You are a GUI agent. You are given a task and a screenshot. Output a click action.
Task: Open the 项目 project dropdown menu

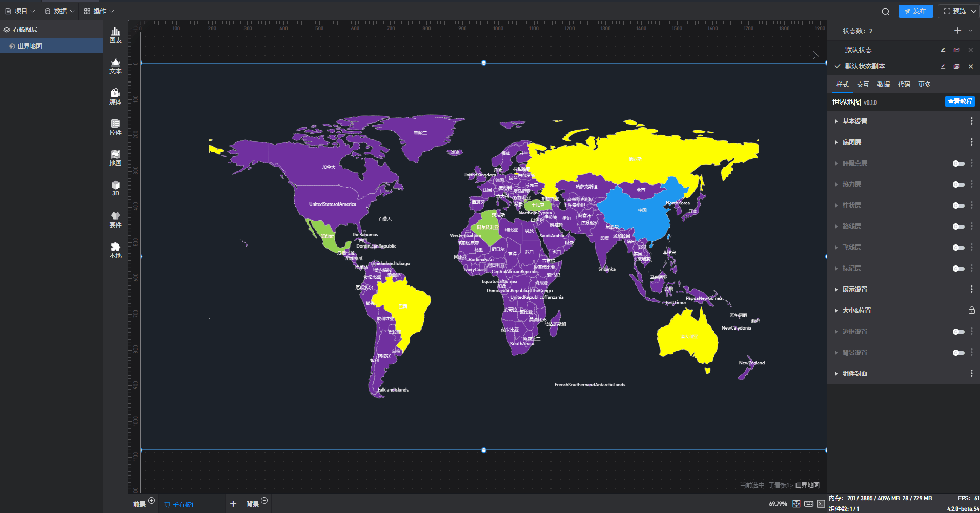21,11
